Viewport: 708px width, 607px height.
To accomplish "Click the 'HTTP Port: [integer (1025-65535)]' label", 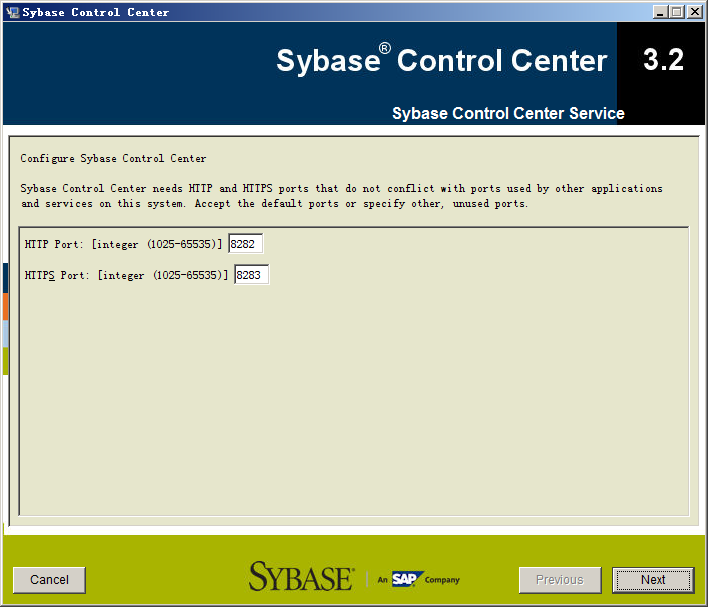I will point(123,244).
